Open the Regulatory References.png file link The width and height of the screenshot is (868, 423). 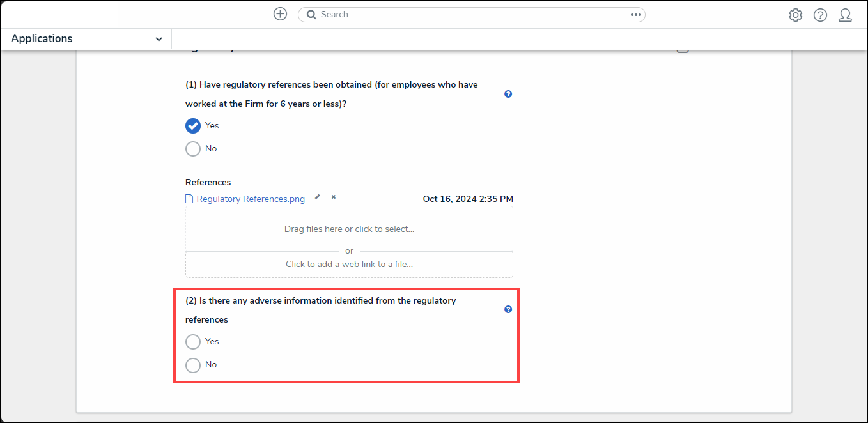click(x=251, y=199)
